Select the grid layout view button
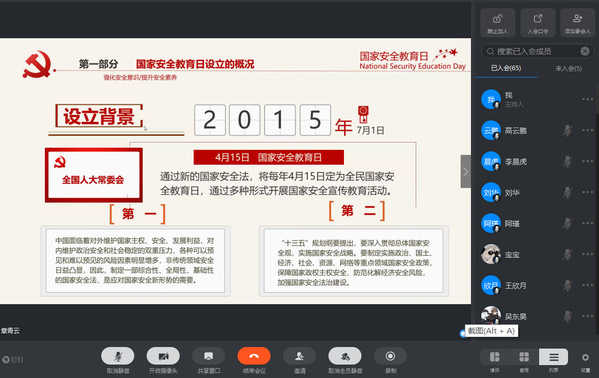599x378 pixels. pyautogui.click(x=524, y=357)
